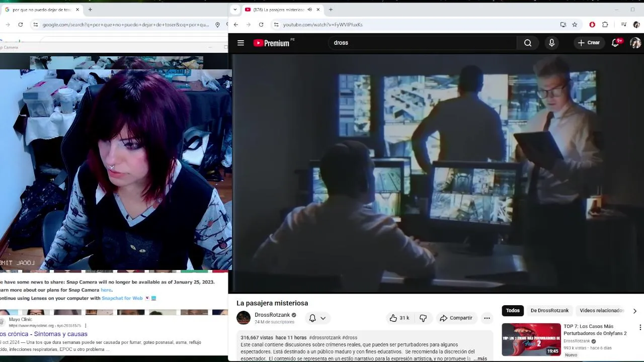Image resolution: width=644 pixels, height=362 pixels.
Task: Open a new tab in YouTube window
Action: (x=331, y=10)
